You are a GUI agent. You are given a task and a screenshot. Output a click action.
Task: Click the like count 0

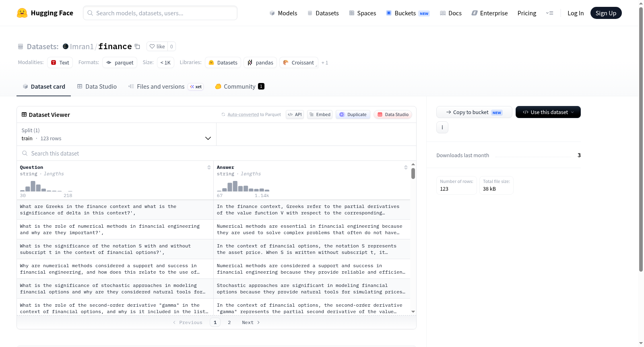tap(171, 46)
